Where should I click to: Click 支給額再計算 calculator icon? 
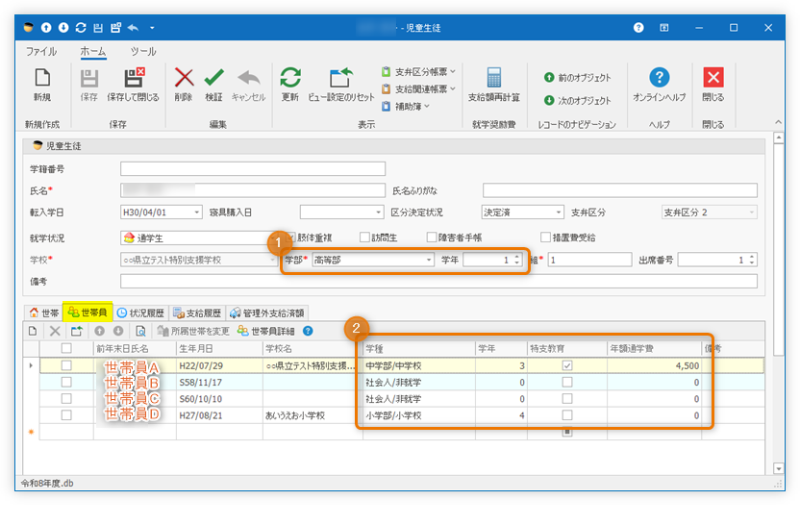click(493, 78)
